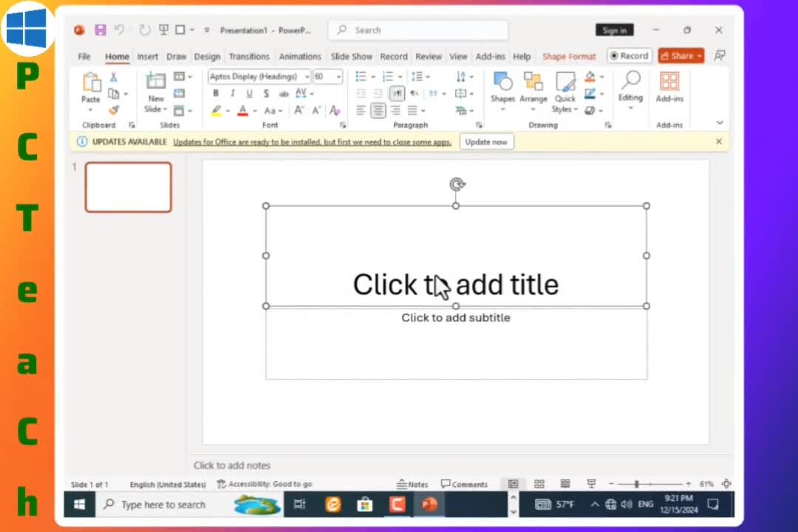The height and width of the screenshot is (532, 798).
Task: Click the zoom slider handle
Action: [636, 484]
